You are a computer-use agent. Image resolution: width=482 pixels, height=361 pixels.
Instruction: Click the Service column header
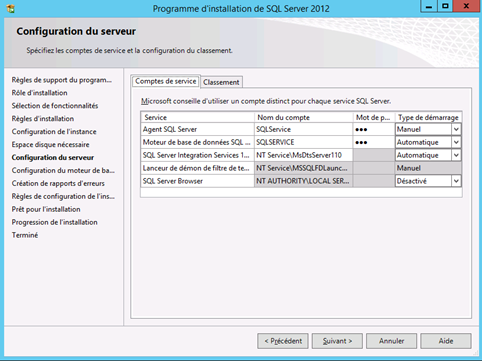(x=197, y=117)
